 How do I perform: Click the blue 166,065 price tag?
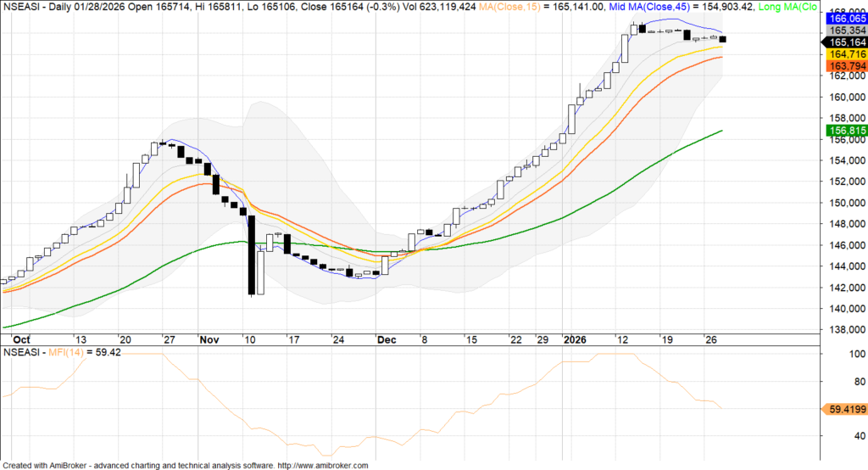pyautogui.click(x=843, y=17)
